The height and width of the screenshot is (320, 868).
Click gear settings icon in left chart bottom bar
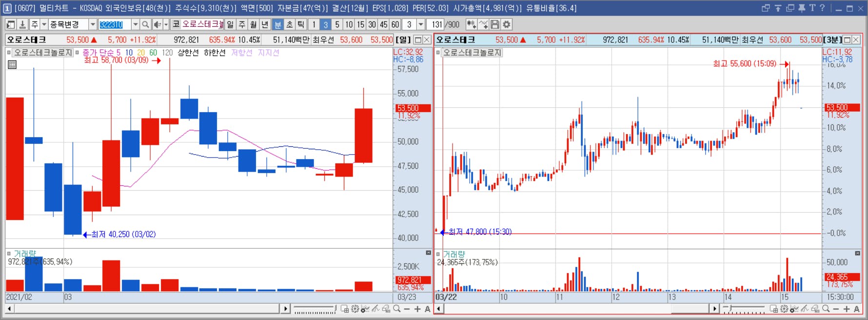(355, 309)
